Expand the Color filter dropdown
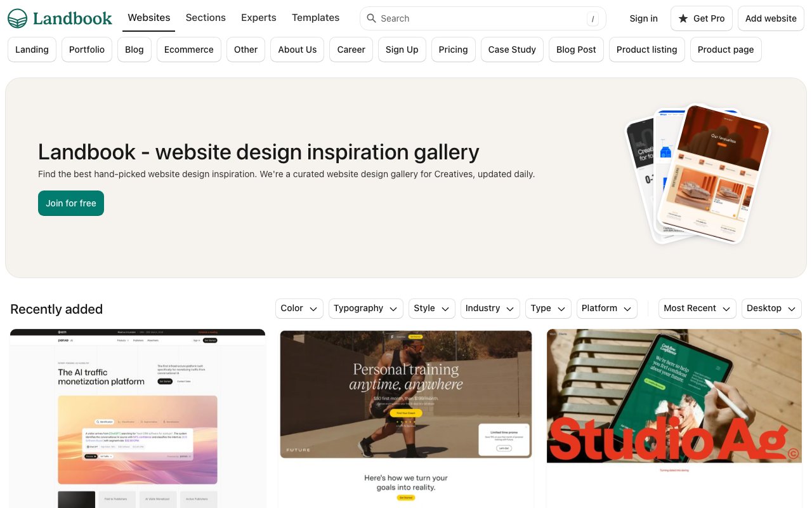The height and width of the screenshot is (508, 812). click(x=299, y=308)
